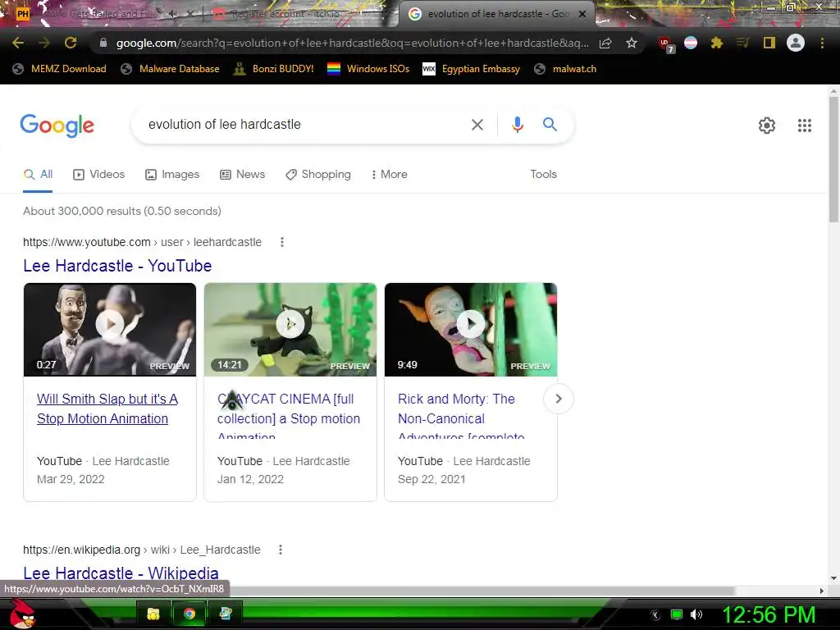The height and width of the screenshot is (630, 840).
Task: Open the network tray icon
Action: 677,615
